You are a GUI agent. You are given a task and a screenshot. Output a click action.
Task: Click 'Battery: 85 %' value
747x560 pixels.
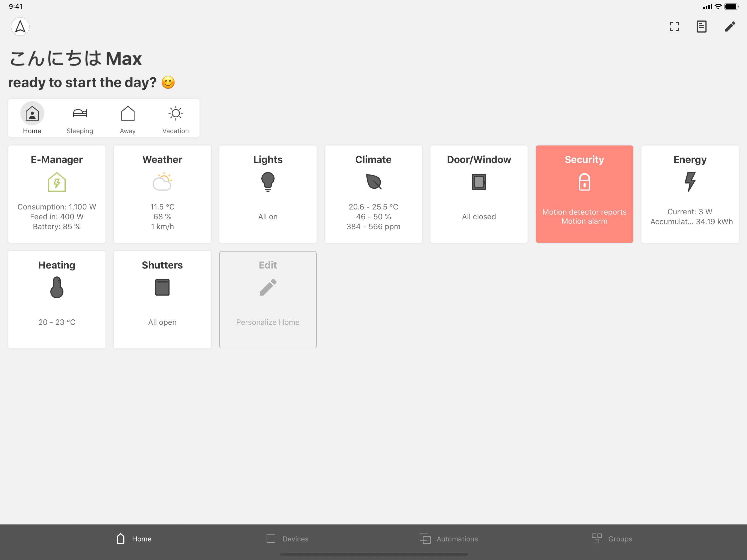[57, 227]
